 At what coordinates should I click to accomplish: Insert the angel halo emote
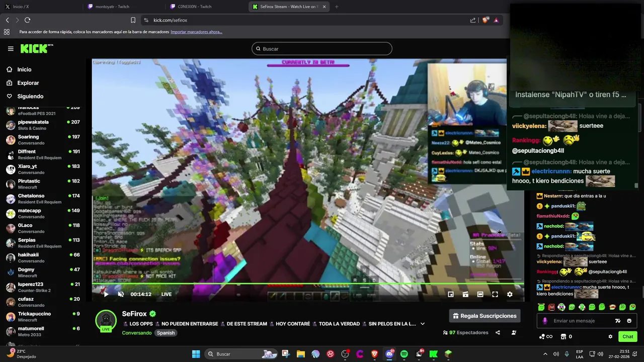[541, 307]
